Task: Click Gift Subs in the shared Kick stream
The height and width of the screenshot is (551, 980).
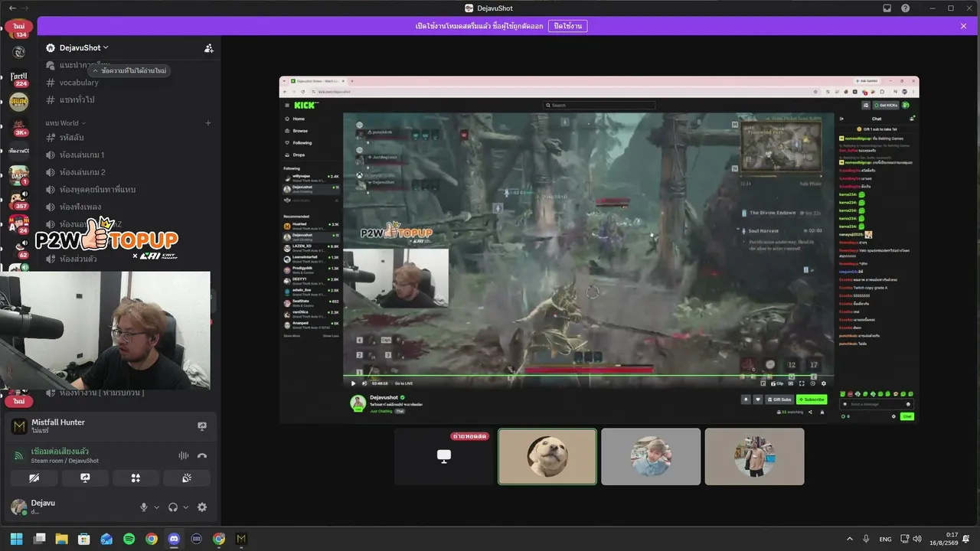Action: coord(779,399)
